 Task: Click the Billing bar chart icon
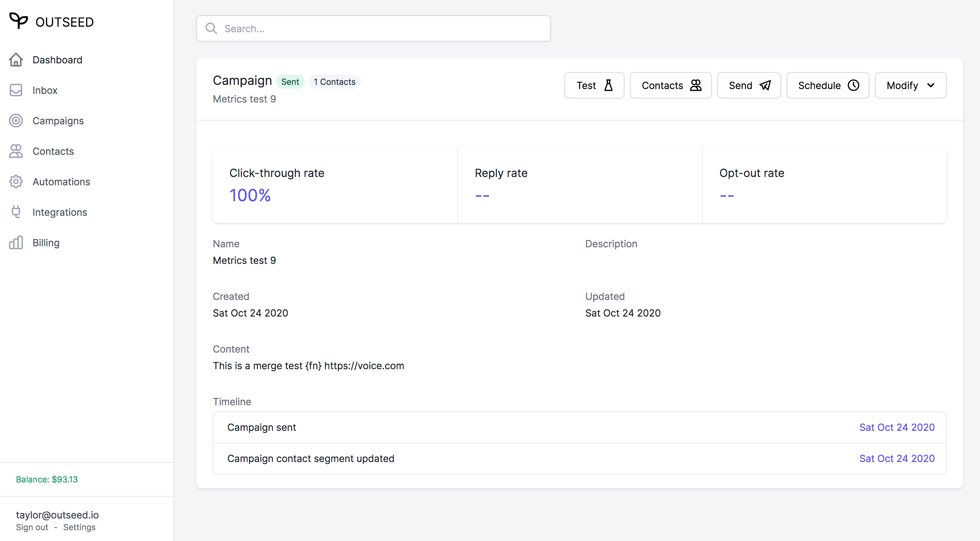click(16, 242)
